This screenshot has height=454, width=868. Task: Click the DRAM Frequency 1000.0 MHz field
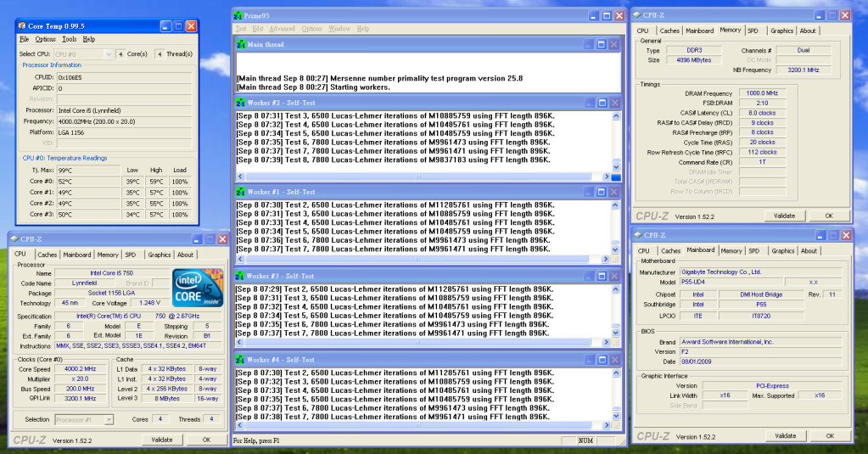click(762, 93)
